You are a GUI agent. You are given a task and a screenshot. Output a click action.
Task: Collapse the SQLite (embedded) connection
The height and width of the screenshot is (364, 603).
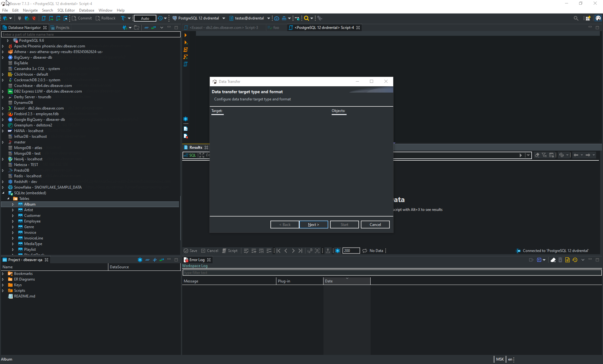3,193
